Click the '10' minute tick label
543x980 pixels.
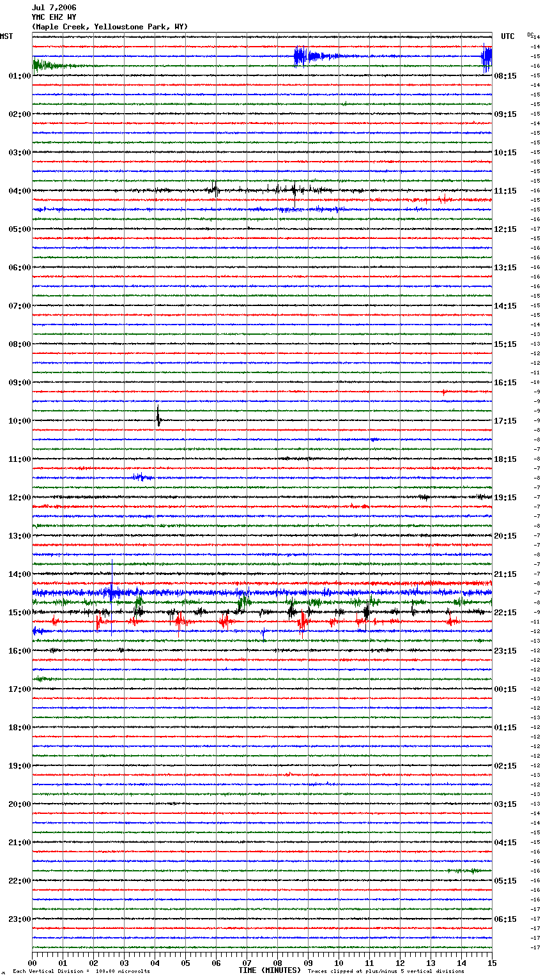tap(339, 963)
